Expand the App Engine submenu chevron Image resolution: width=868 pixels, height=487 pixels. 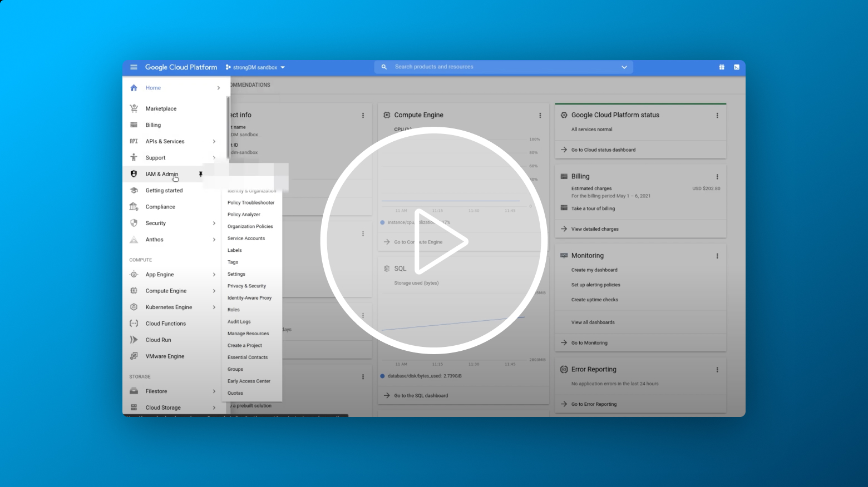pos(214,275)
